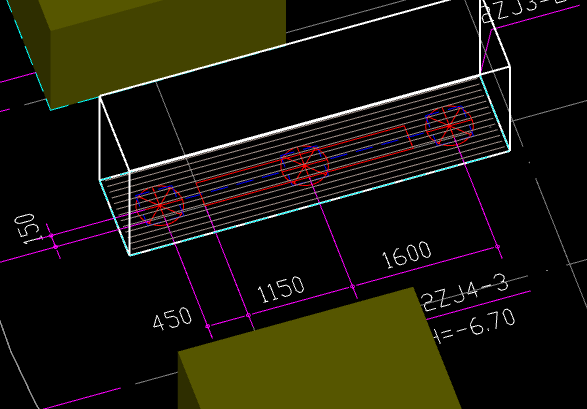The width and height of the screenshot is (587, 409).
Task: Select the 1150 dimension text
Action: pyautogui.click(x=281, y=289)
